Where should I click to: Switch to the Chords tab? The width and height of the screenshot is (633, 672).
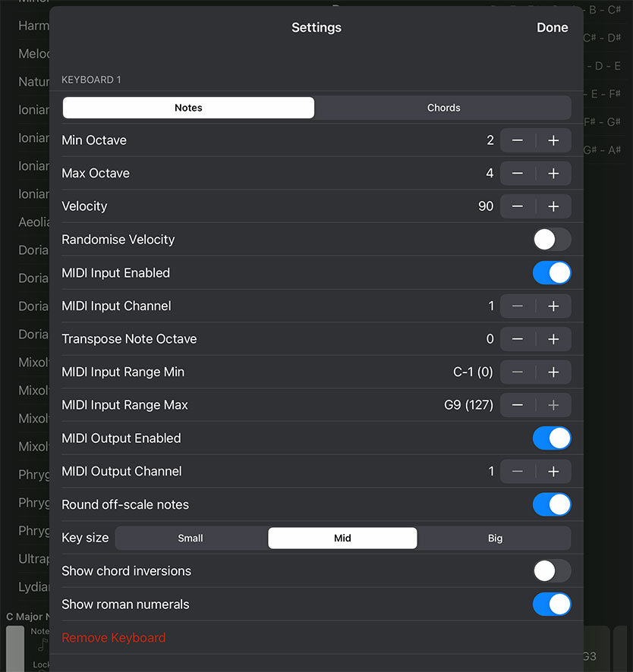coord(444,107)
